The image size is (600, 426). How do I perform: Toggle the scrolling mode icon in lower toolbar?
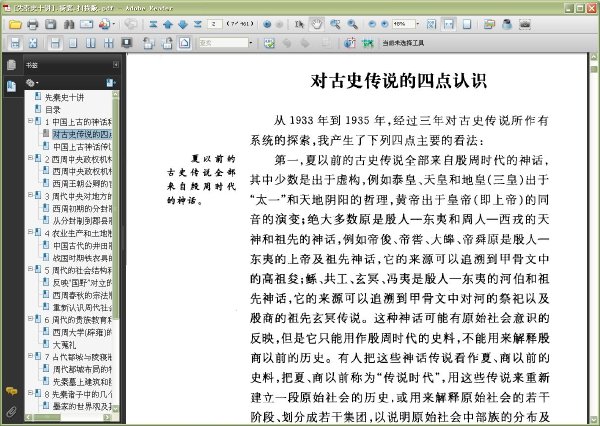click(x=15, y=43)
